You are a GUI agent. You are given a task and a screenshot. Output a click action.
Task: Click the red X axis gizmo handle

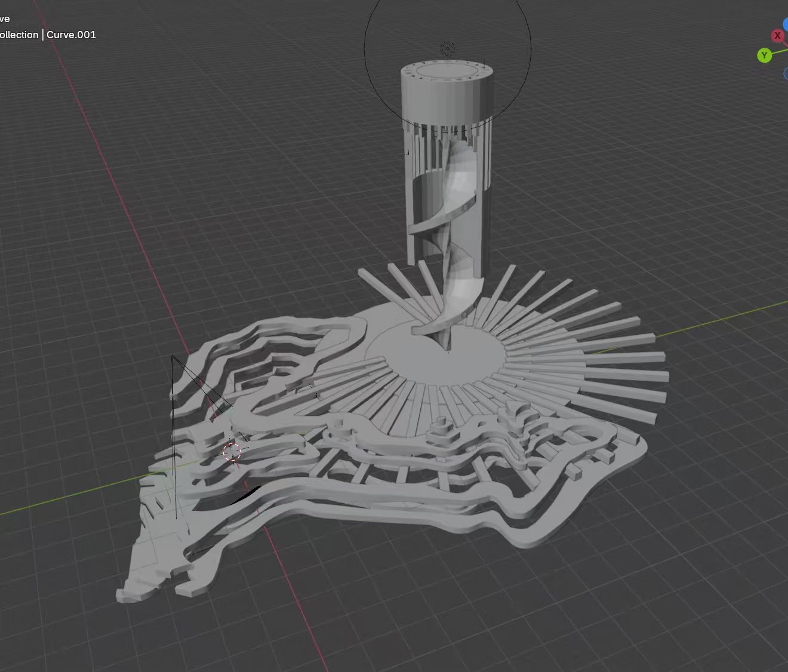coord(777,36)
